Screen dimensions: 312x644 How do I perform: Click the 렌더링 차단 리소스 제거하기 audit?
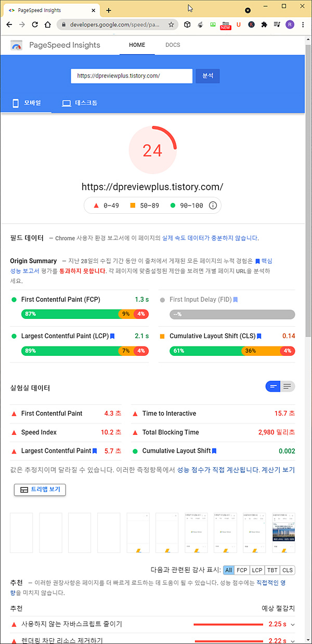(153, 640)
